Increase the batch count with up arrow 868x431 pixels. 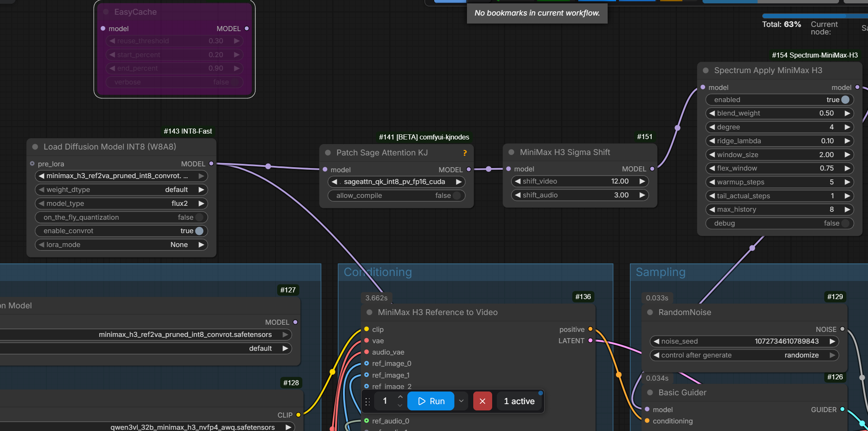tap(400, 397)
